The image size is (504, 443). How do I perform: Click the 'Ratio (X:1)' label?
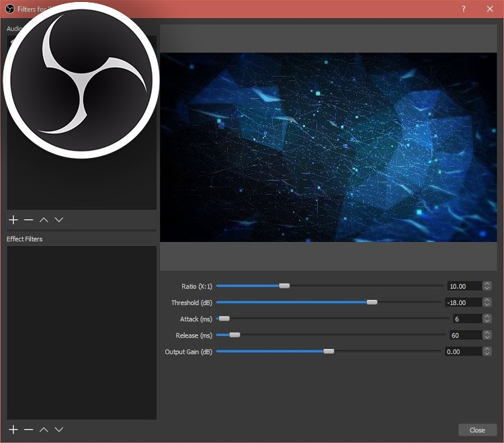coord(197,286)
